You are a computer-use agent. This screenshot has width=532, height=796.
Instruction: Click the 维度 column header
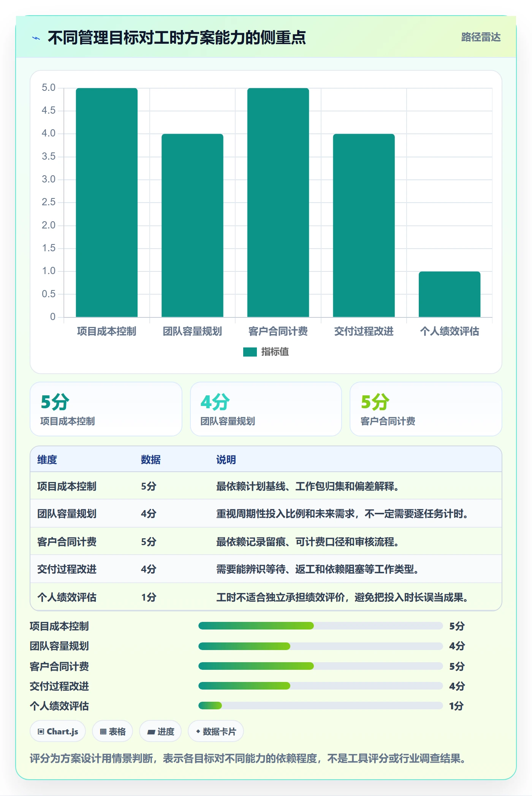tap(47, 460)
